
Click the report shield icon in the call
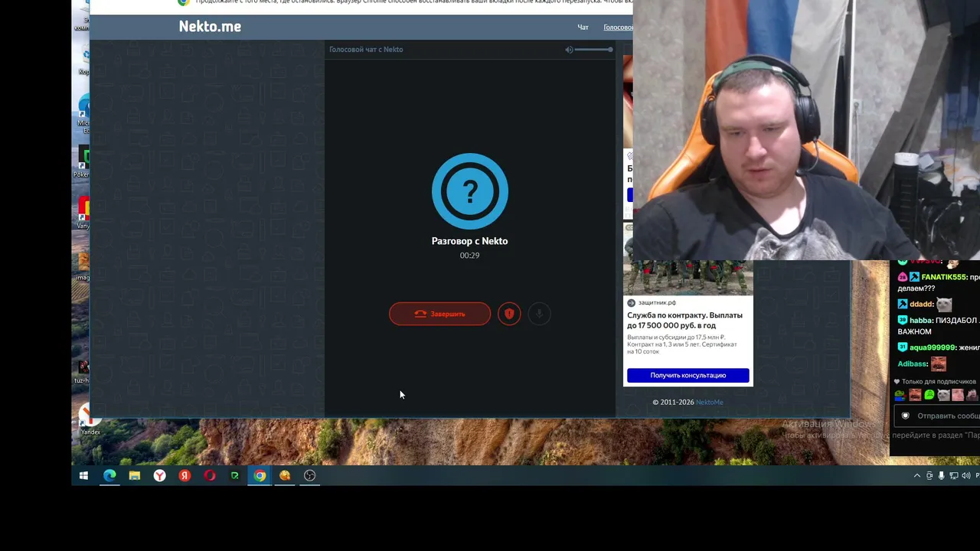pos(509,314)
